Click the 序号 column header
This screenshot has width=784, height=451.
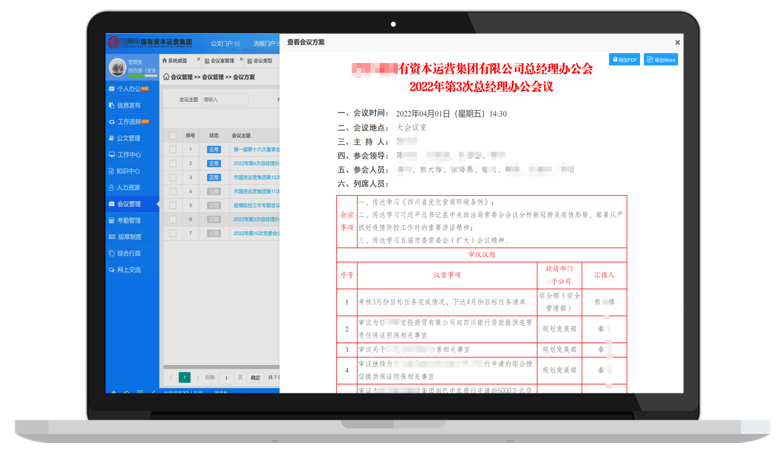[x=190, y=136]
